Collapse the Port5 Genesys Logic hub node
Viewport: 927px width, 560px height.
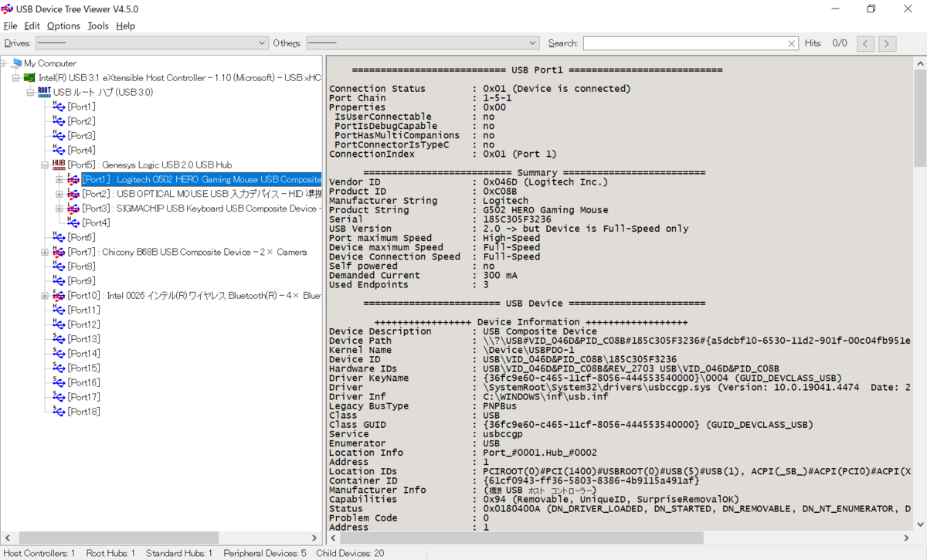click(45, 165)
